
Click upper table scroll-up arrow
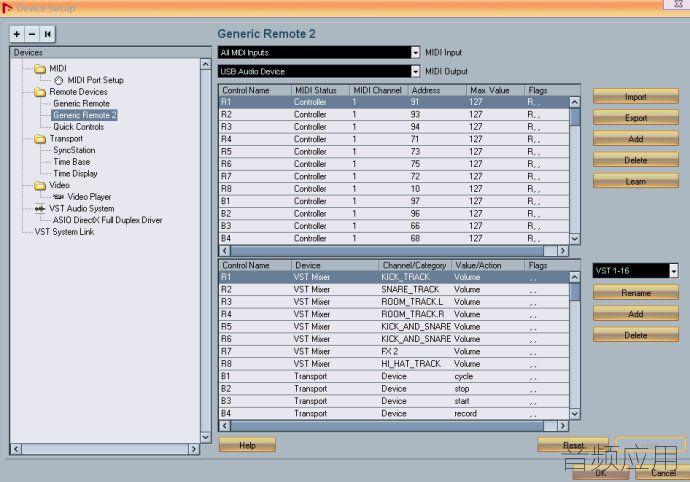click(x=575, y=102)
